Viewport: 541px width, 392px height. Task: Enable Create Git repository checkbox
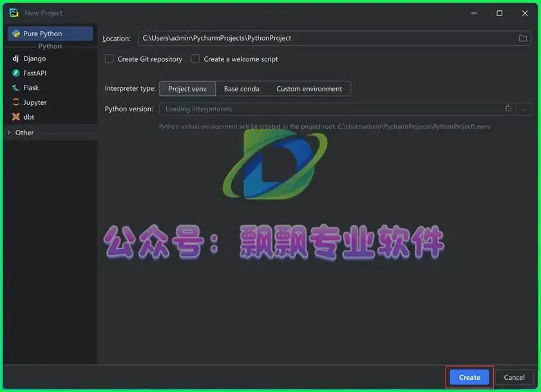[x=109, y=59]
